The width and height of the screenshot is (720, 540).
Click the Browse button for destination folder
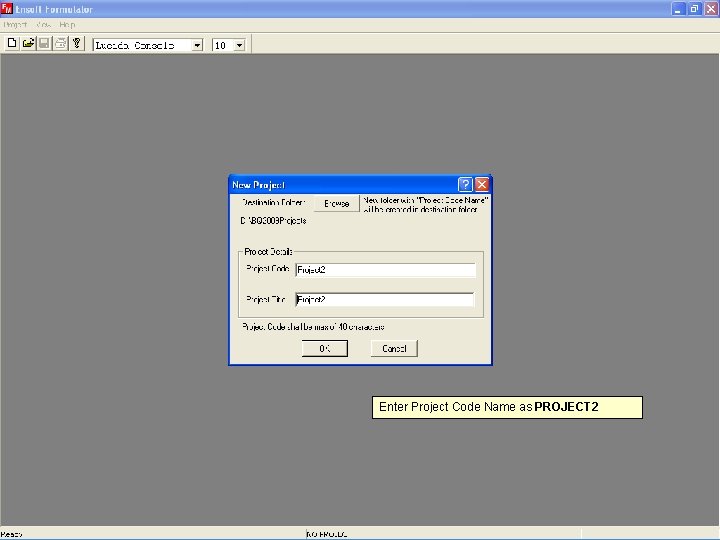[337, 203]
